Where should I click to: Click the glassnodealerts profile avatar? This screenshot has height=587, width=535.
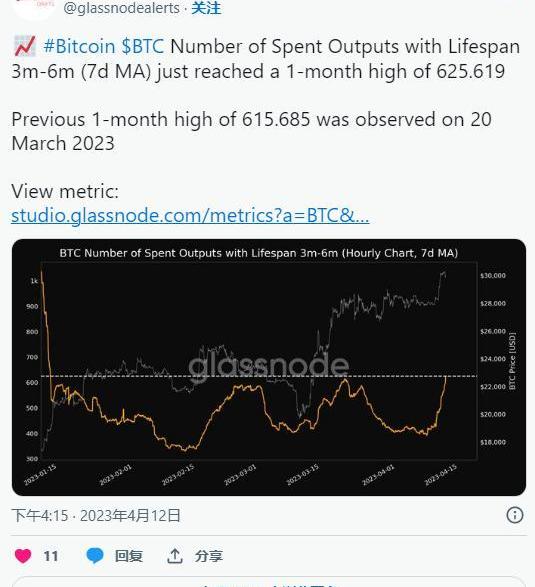(x=34, y=7)
